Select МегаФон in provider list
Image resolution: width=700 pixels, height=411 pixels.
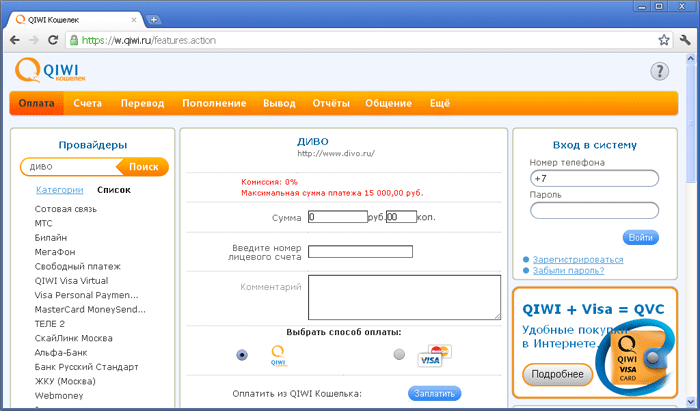point(55,252)
